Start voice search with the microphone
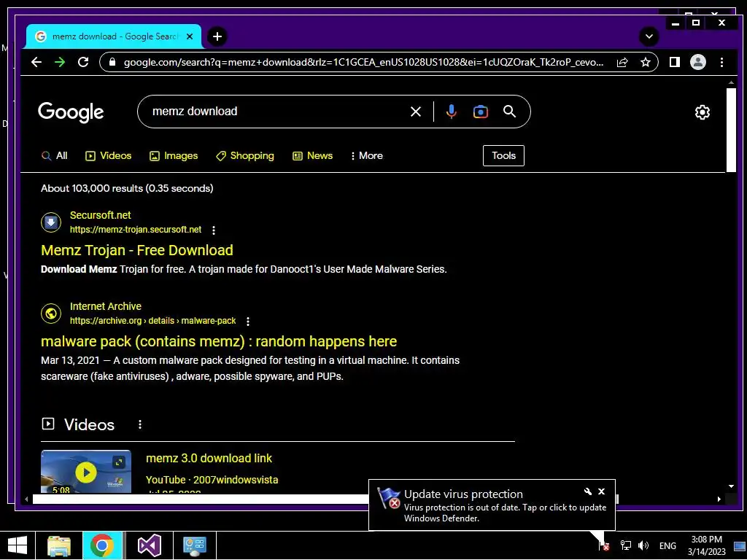 (x=451, y=112)
